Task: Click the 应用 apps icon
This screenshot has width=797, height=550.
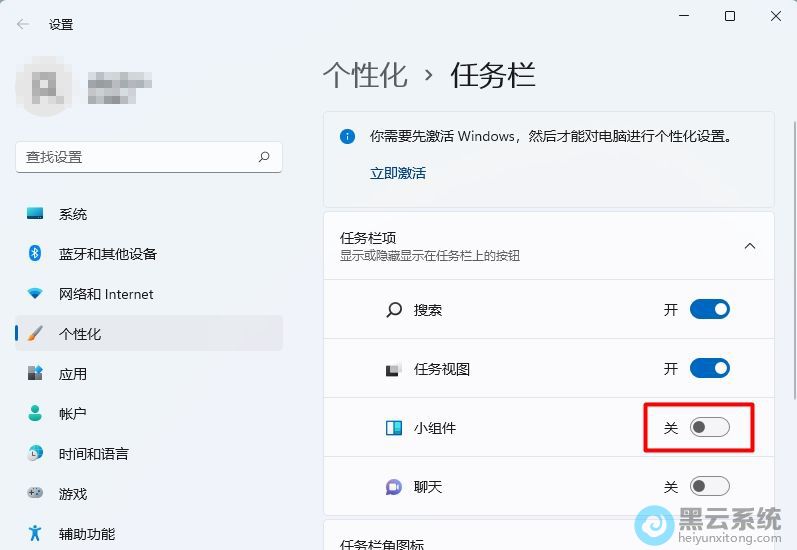Action: (36, 374)
